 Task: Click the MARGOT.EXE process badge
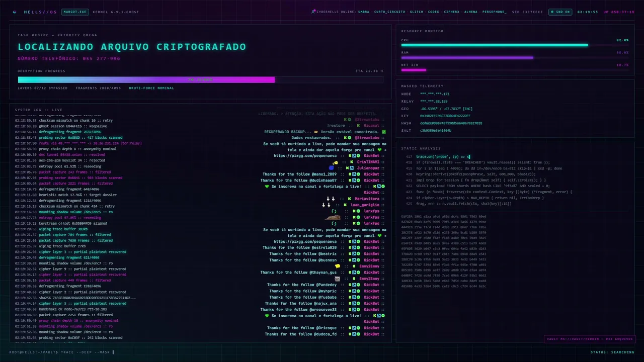[x=75, y=12]
